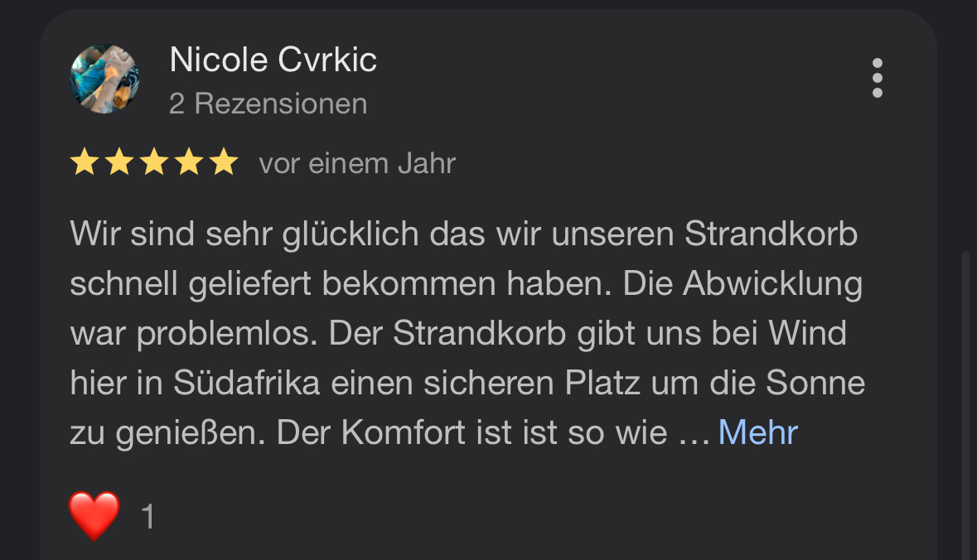The image size is (977, 560).
Task: Click the "2 Rezensionen" label
Action: (268, 104)
